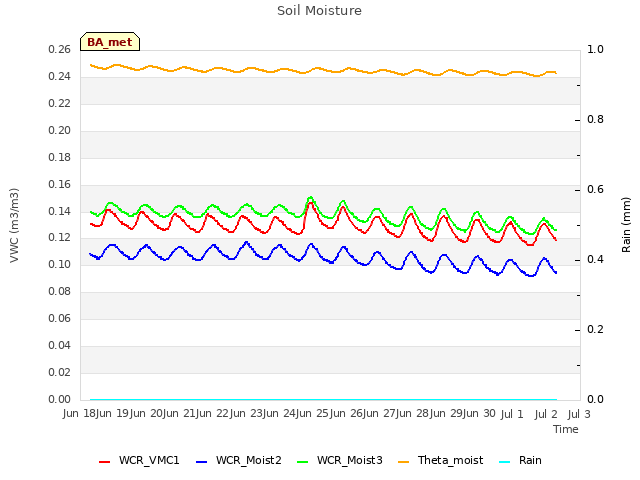640x480 pixels.
Task: Click the 0.26 left axis value
Action: [x=60, y=49]
